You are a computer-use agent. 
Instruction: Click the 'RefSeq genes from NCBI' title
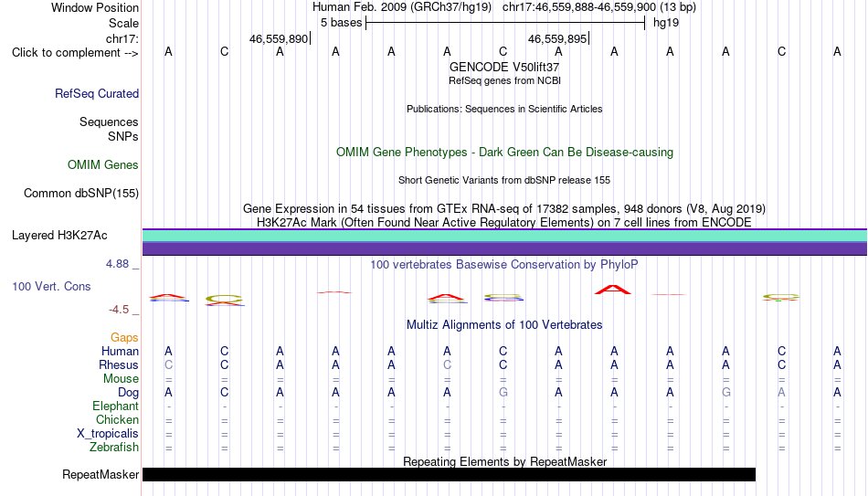pos(505,80)
